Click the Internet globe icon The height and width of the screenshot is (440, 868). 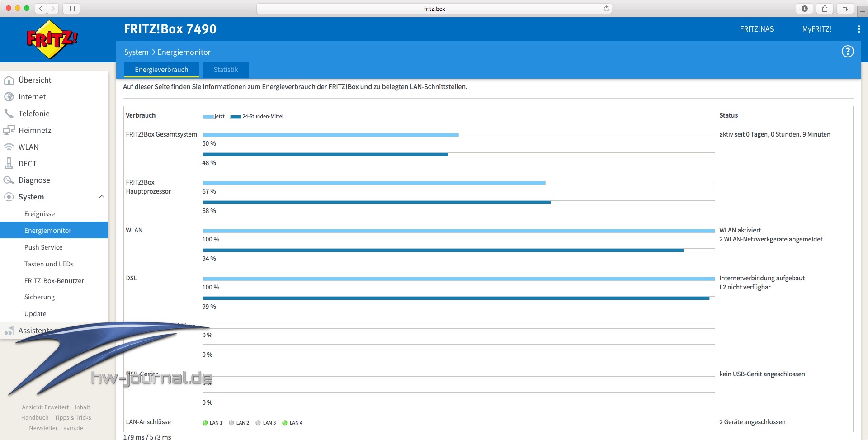tap(9, 97)
